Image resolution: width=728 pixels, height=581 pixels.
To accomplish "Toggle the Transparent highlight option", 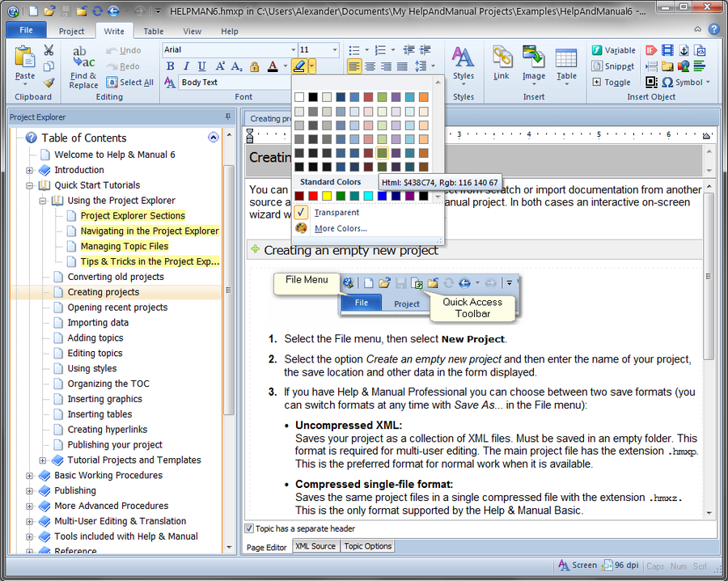I will [x=336, y=213].
